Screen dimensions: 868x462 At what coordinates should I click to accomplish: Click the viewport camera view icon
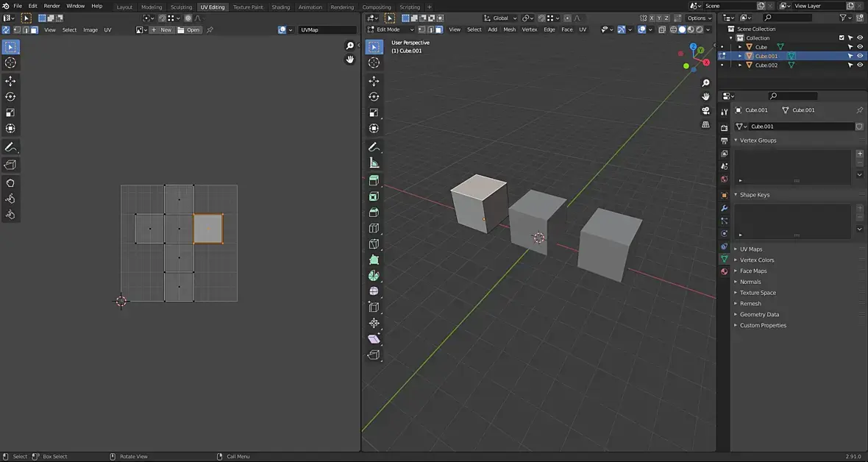(705, 110)
